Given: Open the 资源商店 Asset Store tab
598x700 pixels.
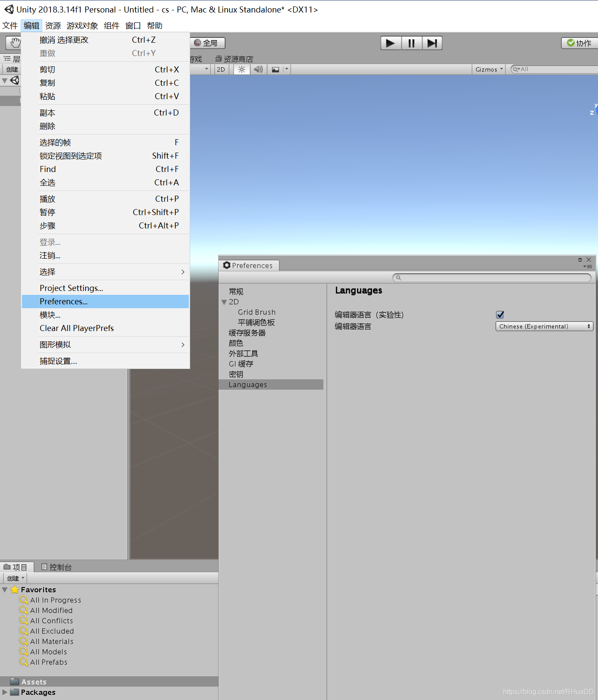Looking at the screenshot, I should (x=234, y=59).
